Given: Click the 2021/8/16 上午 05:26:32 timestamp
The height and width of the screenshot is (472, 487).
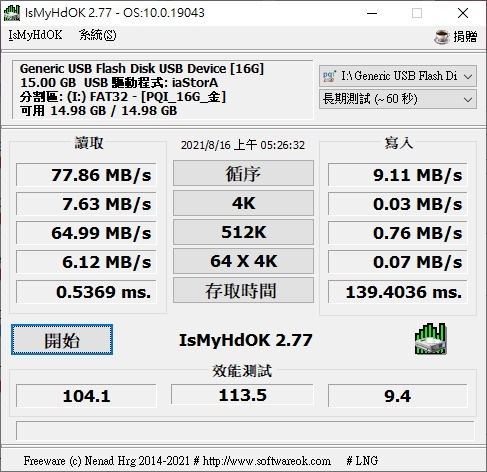Looking at the screenshot, I should click(243, 145).
